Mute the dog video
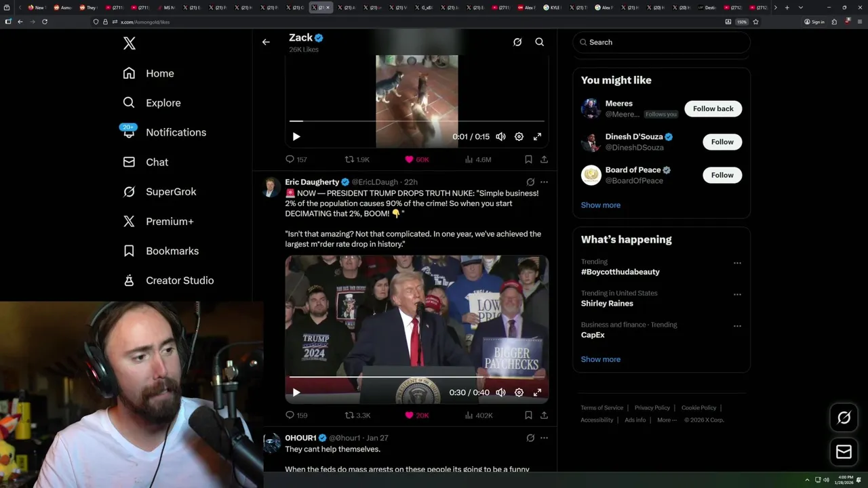This screenshot has height=488, width=868. 500,136
